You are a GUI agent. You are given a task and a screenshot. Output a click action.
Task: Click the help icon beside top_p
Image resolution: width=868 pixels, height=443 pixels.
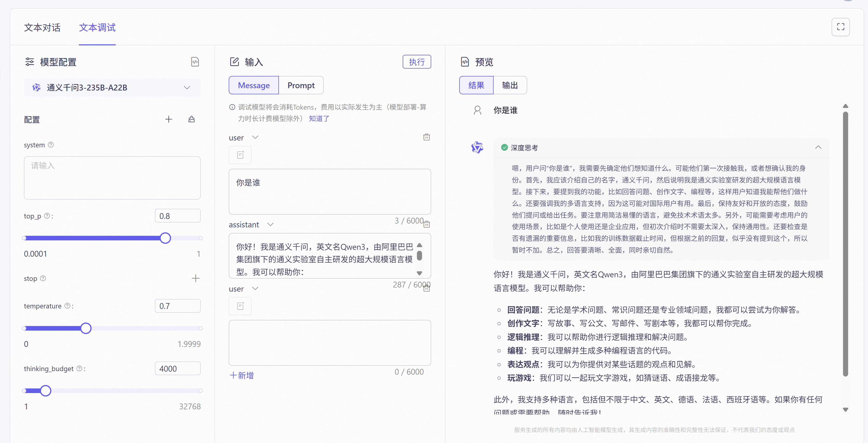(x=47, y=216)
